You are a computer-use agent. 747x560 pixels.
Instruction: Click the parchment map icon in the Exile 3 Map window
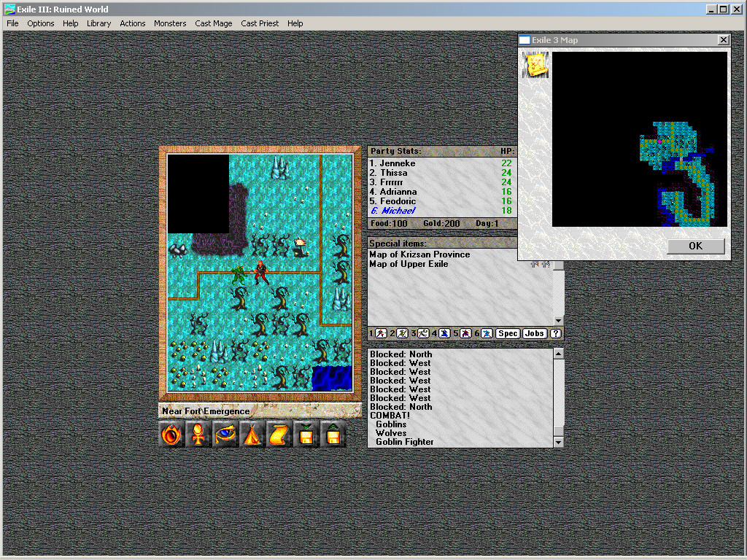[535, 65]
